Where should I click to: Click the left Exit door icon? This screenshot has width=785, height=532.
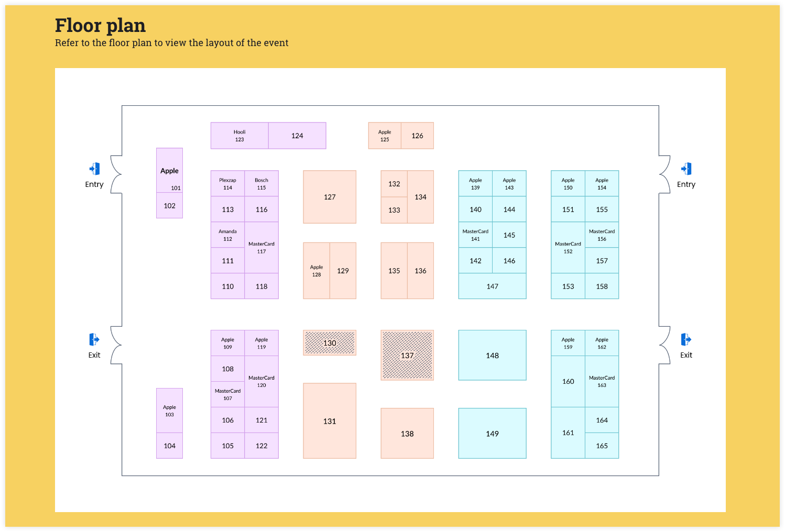94,339
